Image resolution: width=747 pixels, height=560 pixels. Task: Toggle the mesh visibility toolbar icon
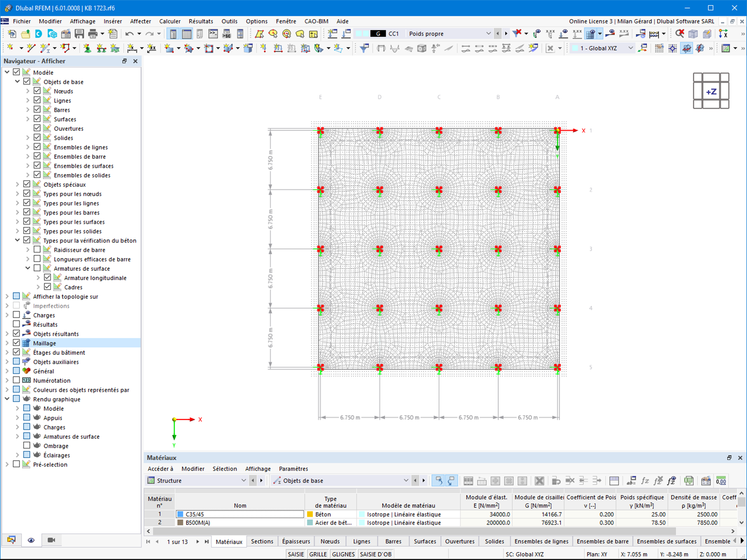pos(591,34)
